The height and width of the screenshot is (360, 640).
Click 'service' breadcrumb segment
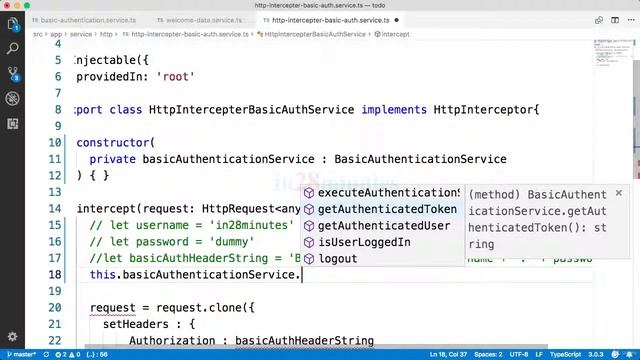coord(81,34)
